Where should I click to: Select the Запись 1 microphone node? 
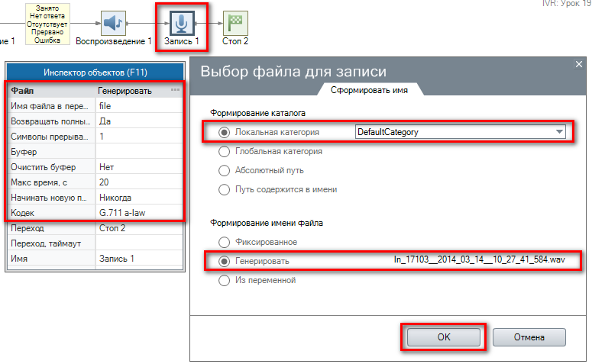(x=181, y=23)
